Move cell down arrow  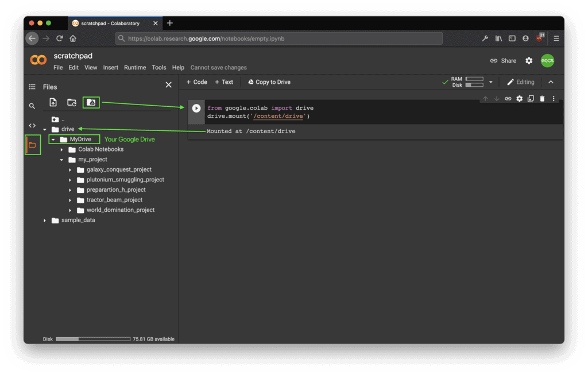point(497,99)
